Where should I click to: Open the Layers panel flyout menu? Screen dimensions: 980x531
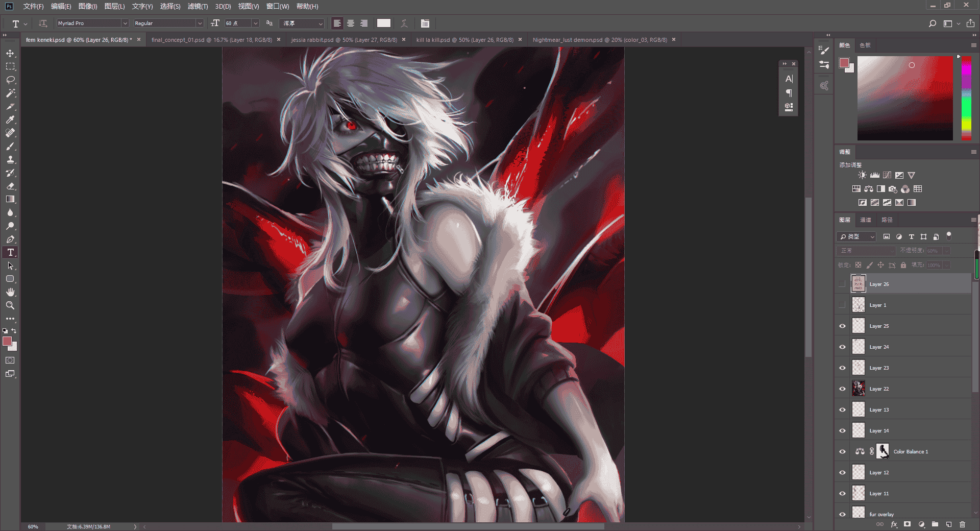pyautogui.click(x=973, y=220)
